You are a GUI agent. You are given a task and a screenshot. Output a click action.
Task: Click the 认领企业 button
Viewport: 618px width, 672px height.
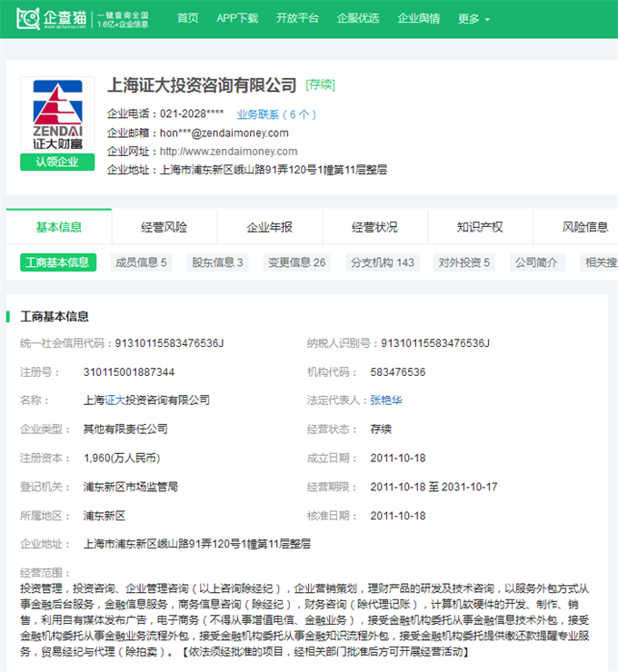tap(57, 162)
